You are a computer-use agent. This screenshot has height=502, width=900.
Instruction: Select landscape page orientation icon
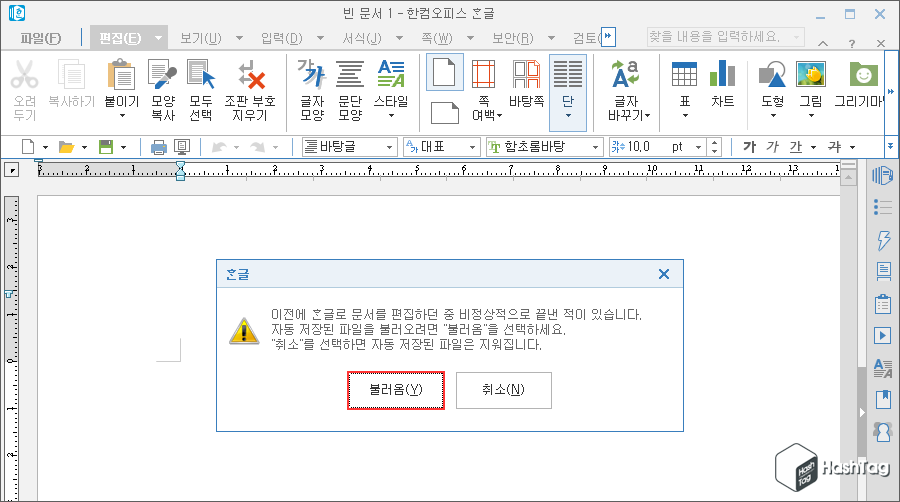pos(444,113)
